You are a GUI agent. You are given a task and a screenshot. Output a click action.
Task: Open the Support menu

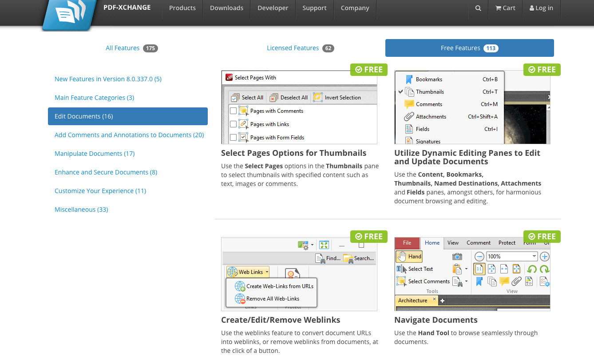[314, 8]
